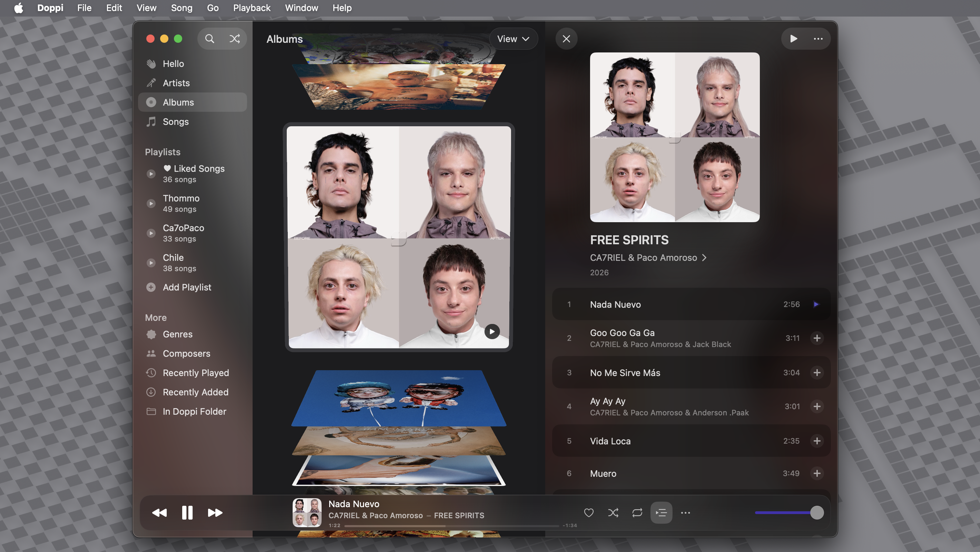Select track Muero
The width and height of the screenshot is (980, 552).
pyautogui.click(x=691, y=474)
